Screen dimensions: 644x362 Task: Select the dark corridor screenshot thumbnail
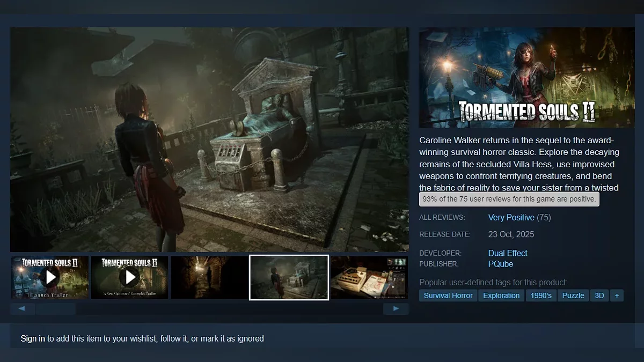(209, 277)
